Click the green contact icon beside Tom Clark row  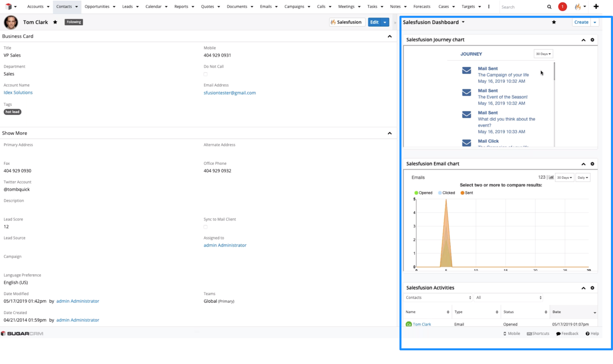click(x=409, y=324)
